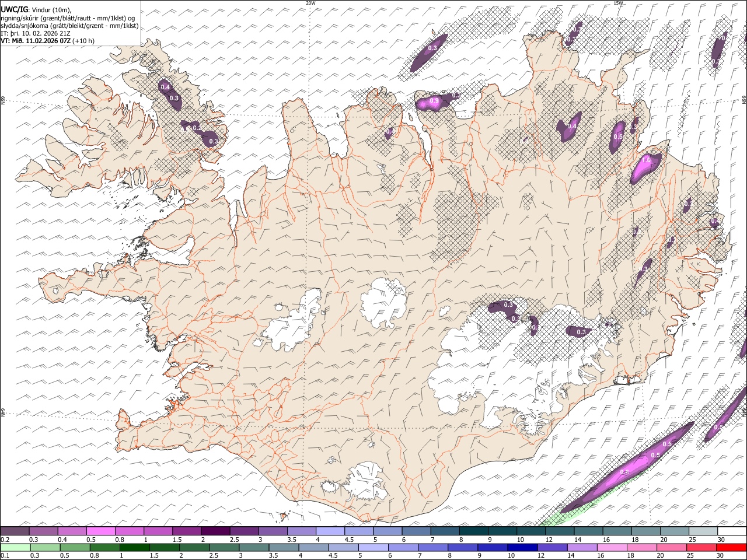Click lower legend swatch between 5 and 6
747x560 pixels.
(372, 547)
